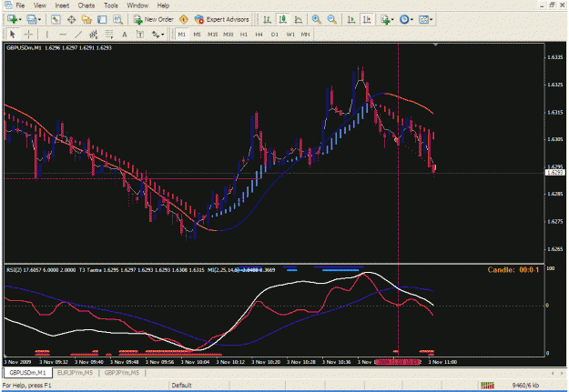Toggle chart auto scroll
569x392 pixels.
click(x=351, y=20)
